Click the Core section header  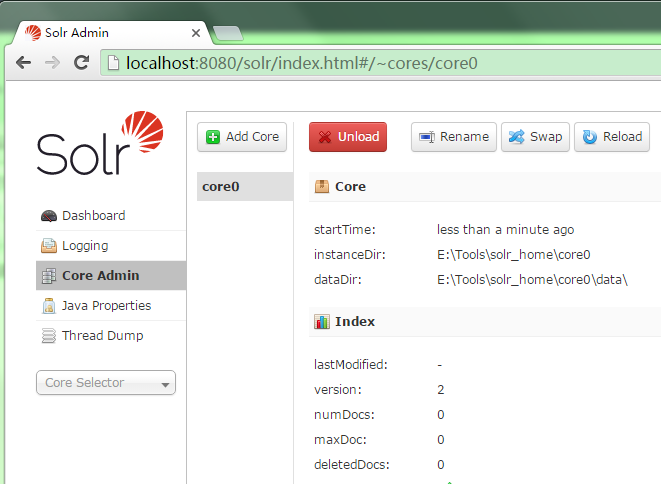pyautogui.click(x=485, y=186)
